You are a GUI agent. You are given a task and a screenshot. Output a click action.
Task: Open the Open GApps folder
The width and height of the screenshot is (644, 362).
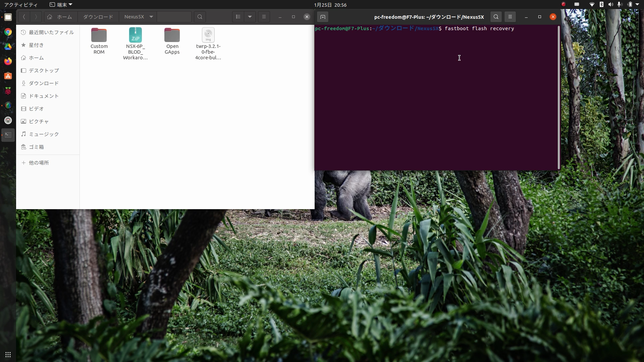172,41
